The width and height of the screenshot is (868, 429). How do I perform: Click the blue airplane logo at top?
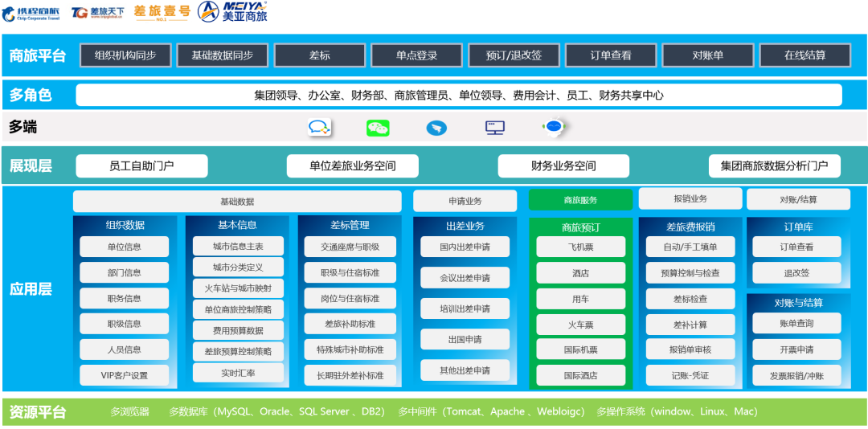point(233,11)
